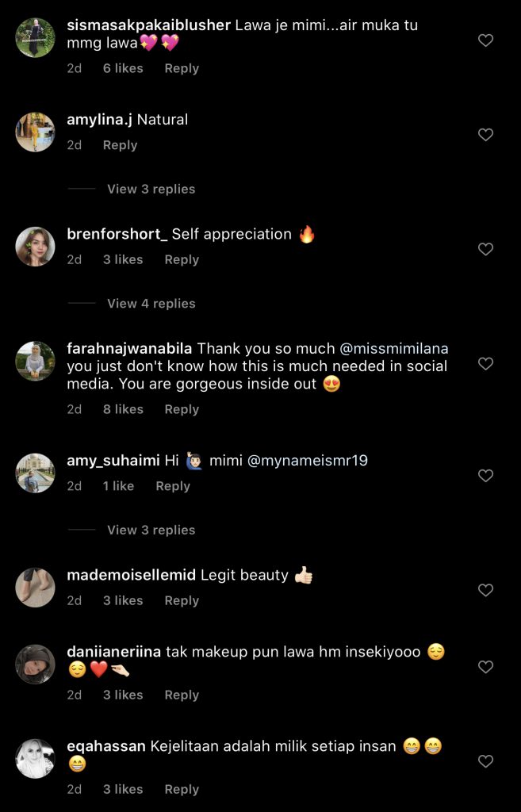Tap the heart on amylina.j's Natural comment
Image resolution: width=521 pixels, height=812 pixels.
click(486, 135)
